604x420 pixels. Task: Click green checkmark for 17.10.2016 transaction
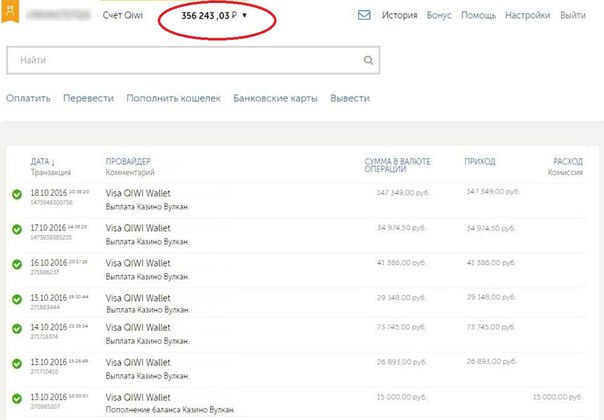click(x=17, y=229)
